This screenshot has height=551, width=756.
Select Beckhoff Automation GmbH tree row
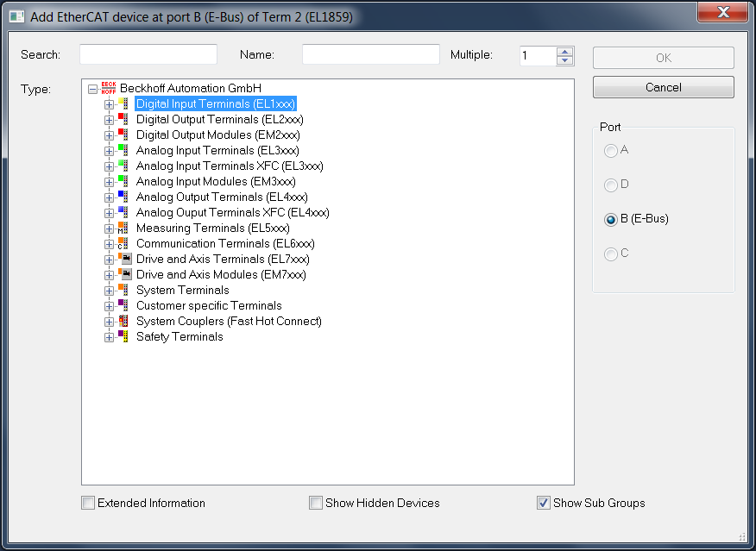(x=191, y=88)
